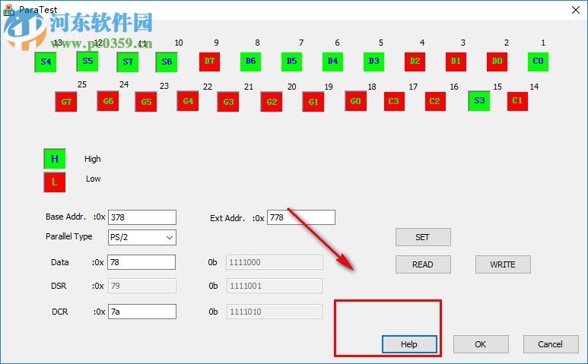Image resolution: width=588 pixels, height=364 pixels.
Task: Toggle data pin D7 indicator
Action: click(x=209, y=61)
